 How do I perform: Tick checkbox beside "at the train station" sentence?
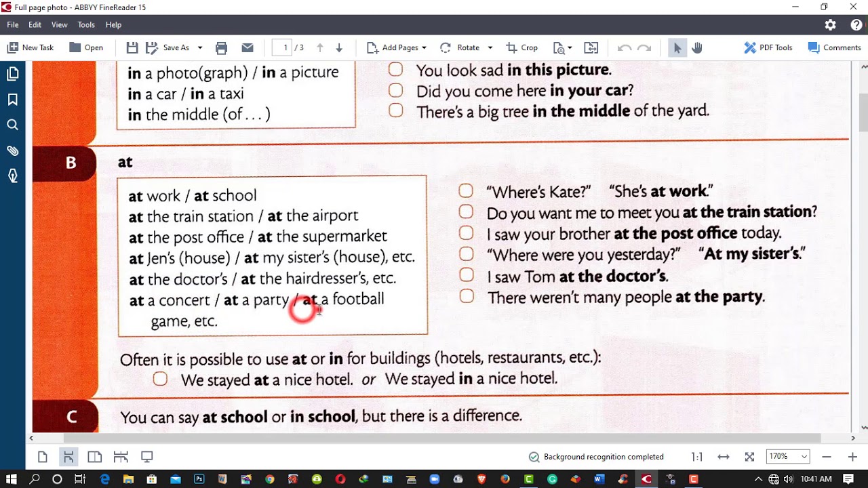[x=466, y=212]
